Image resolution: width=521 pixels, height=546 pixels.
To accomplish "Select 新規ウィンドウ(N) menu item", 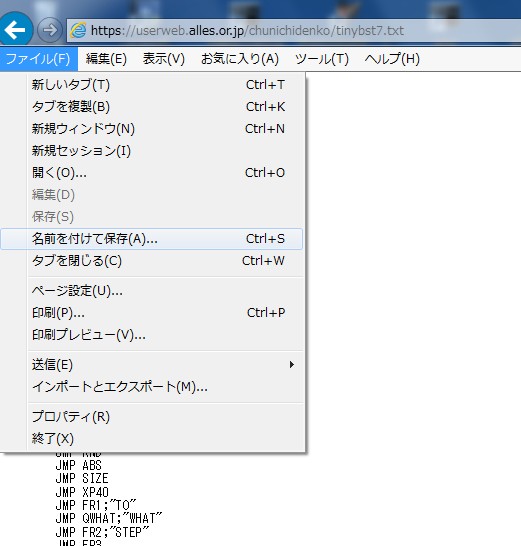I will 153,129.
